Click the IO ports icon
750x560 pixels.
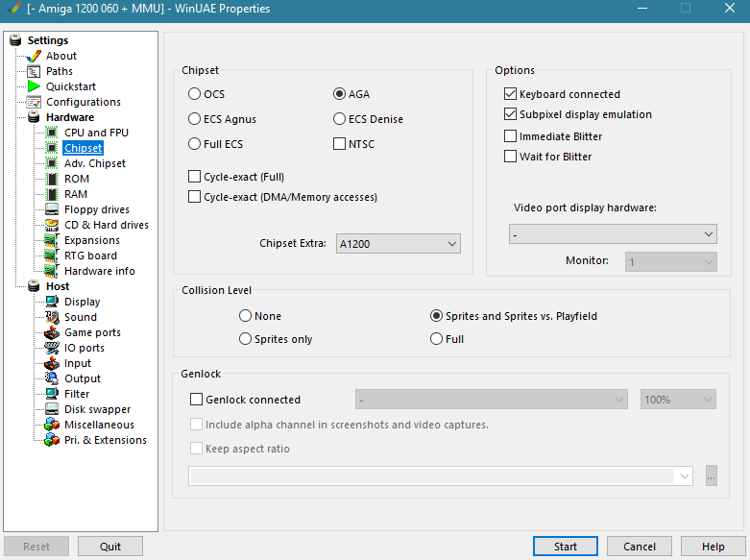(x=52, y=348)
